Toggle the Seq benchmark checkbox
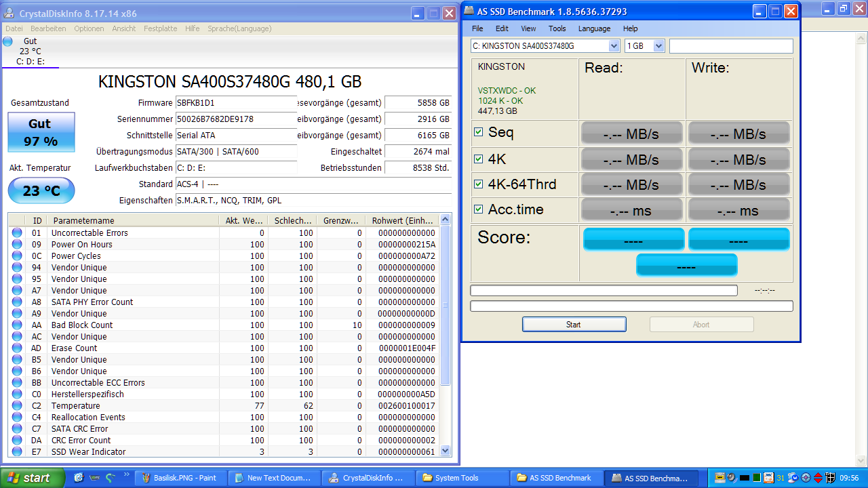868x488 pixels. point(478,132)
